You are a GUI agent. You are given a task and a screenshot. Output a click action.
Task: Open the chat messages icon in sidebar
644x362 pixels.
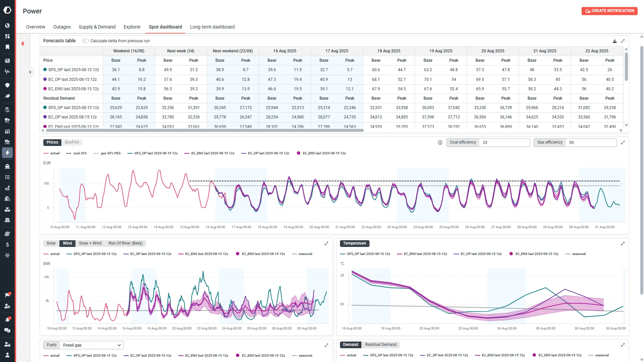pos(7,330)
